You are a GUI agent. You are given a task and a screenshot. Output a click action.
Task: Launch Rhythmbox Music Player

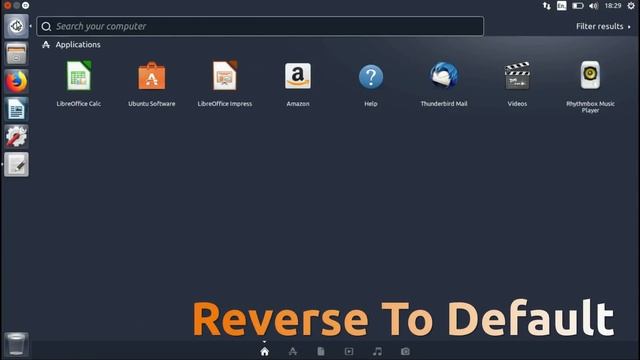coord(590,75)
